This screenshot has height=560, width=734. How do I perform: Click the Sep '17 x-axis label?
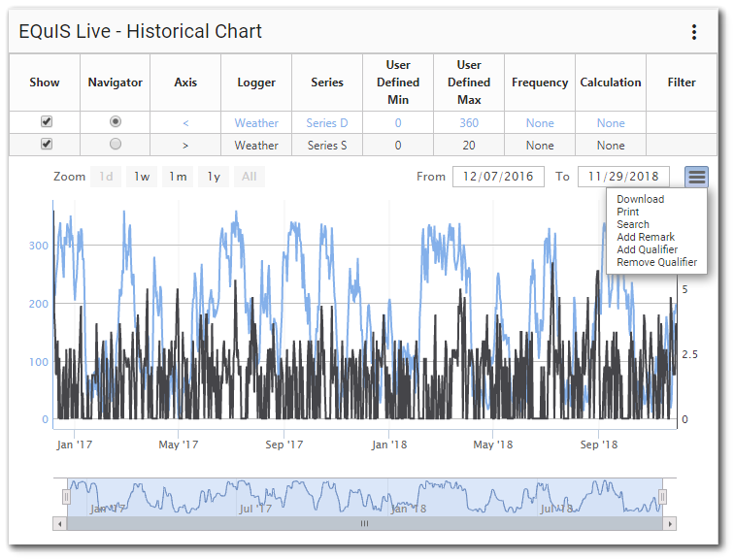[284, 445]
